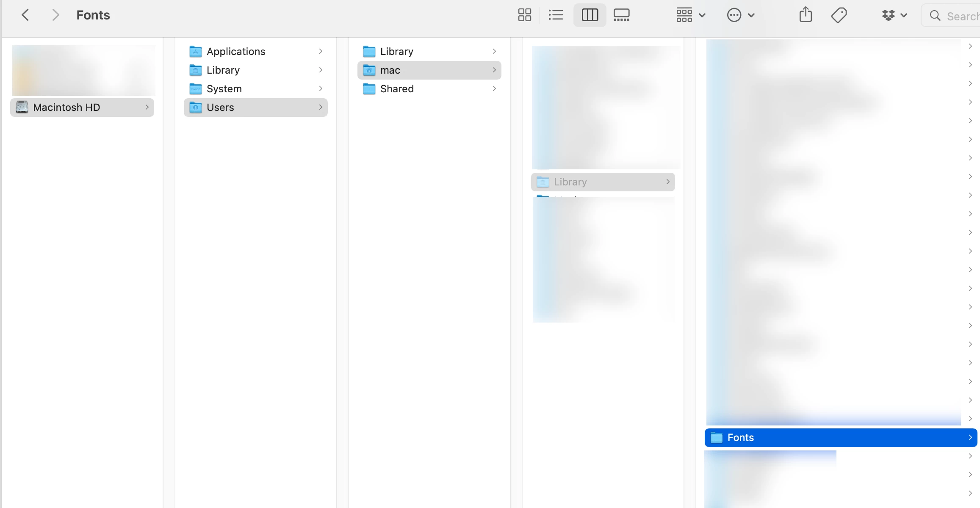Click the Forward navigation arrow

(x=55, y=15)
